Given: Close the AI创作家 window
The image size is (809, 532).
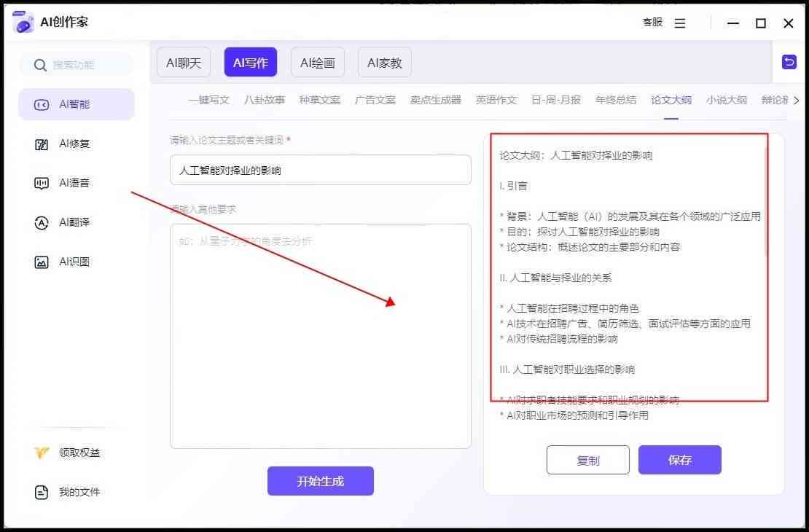Looking at the screenshot, I should (x=788, y=23).
